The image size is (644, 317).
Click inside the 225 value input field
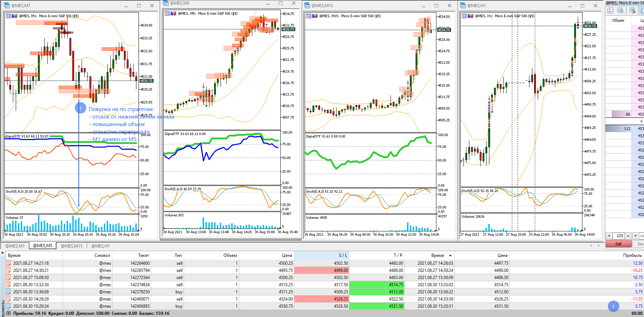tap(619, 236)
